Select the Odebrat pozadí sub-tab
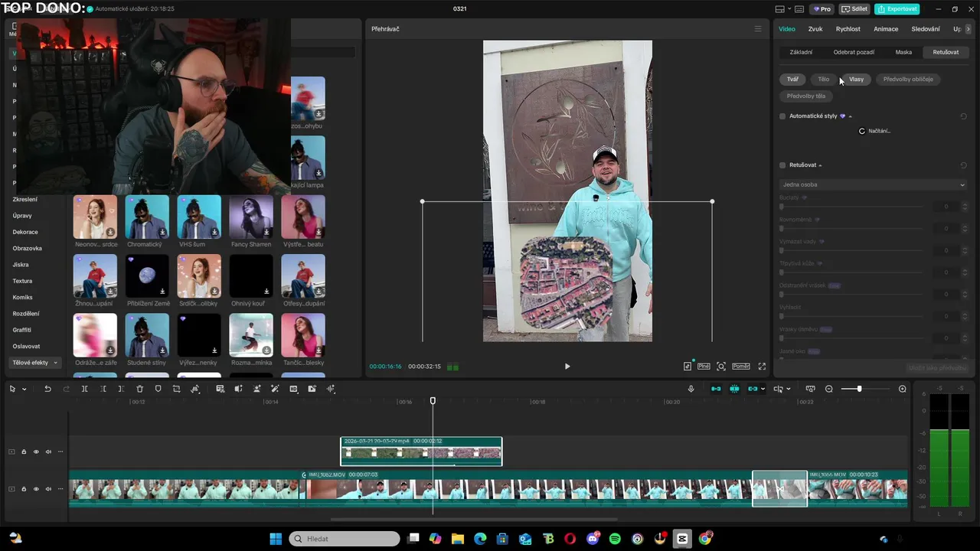The width and height of the screenshot is (980, 551). point(854,52)
